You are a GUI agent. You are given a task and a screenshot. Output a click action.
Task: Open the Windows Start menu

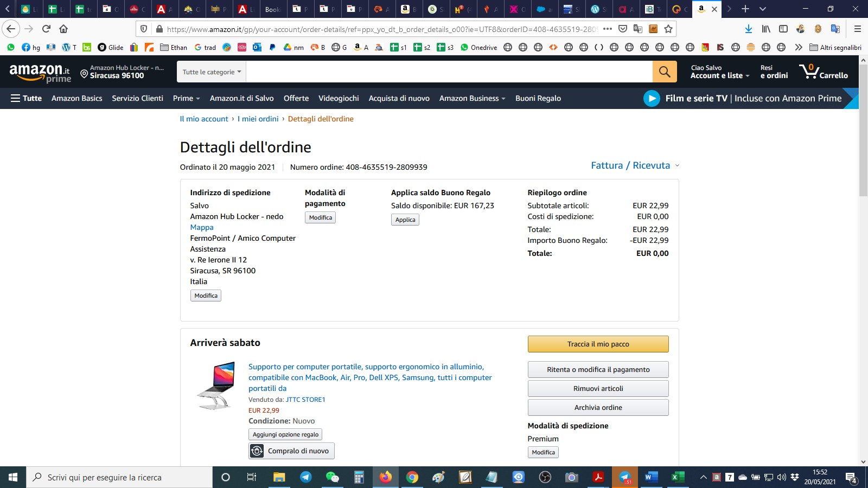13,477
